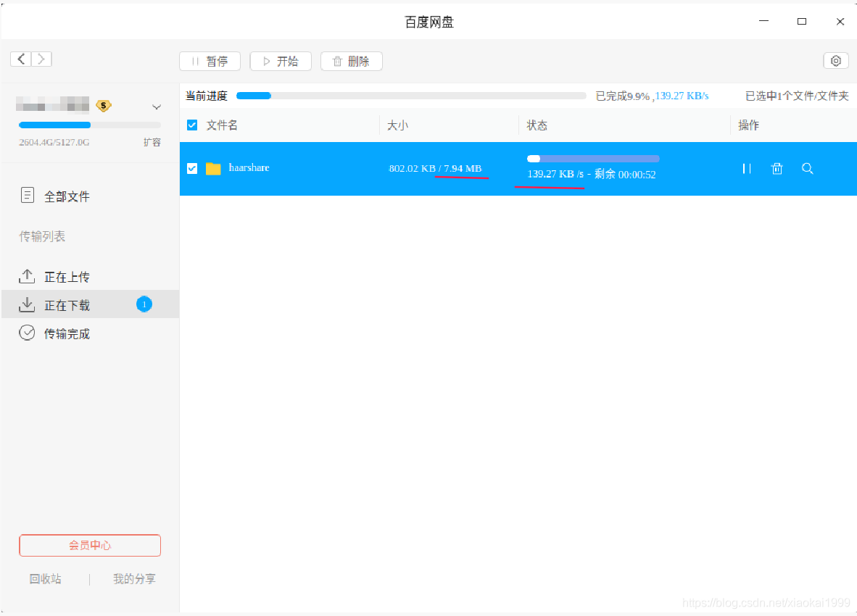Click the 删除 (delete) toolbar button
Screen dimensions: 857x616
tap(352, 61)
